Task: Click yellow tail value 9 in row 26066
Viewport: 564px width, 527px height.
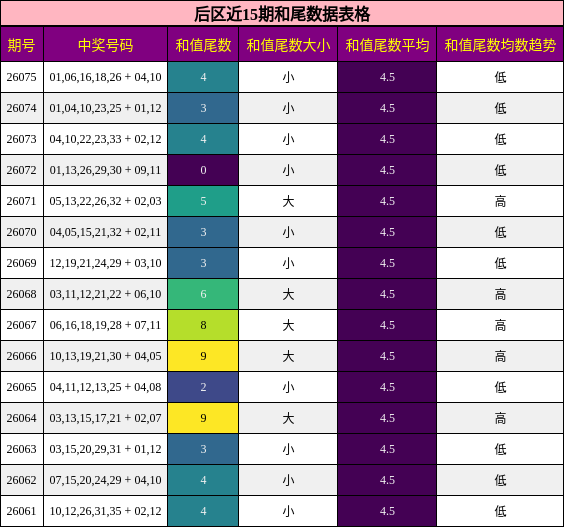Action: click(x=203, y=356)
